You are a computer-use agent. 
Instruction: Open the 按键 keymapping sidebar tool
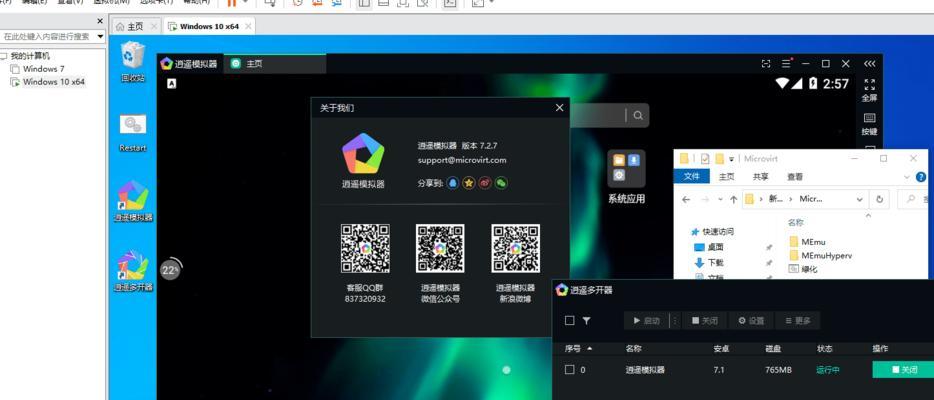[869, 124]
